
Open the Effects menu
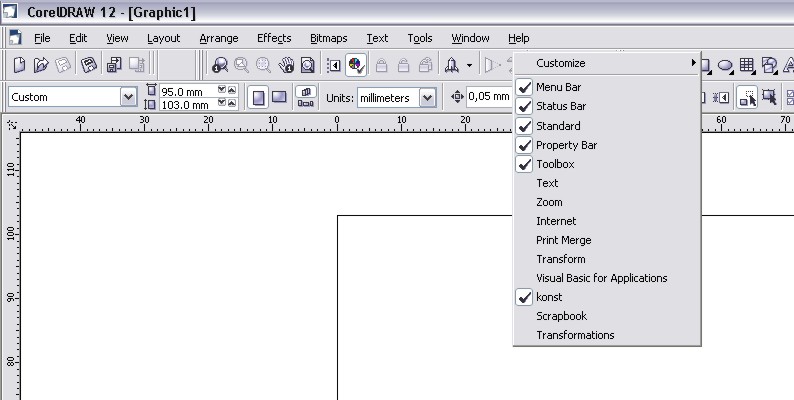(x=274, y=38)
